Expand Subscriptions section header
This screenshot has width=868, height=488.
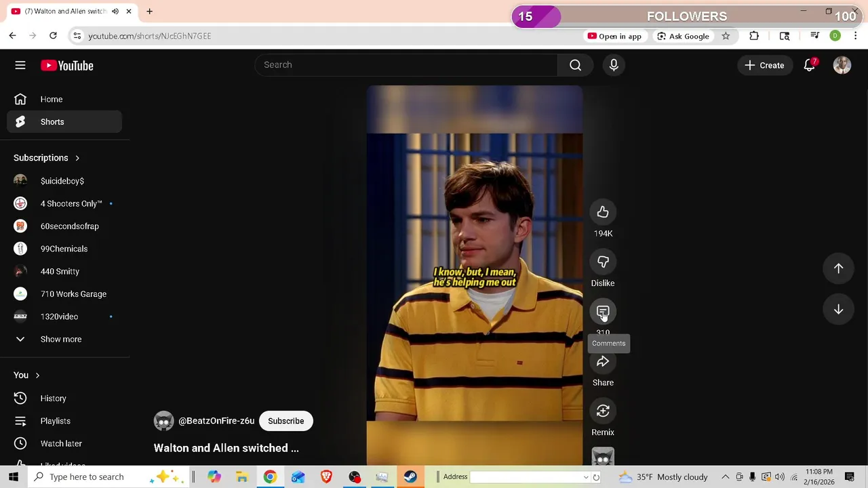click(46, 158)
